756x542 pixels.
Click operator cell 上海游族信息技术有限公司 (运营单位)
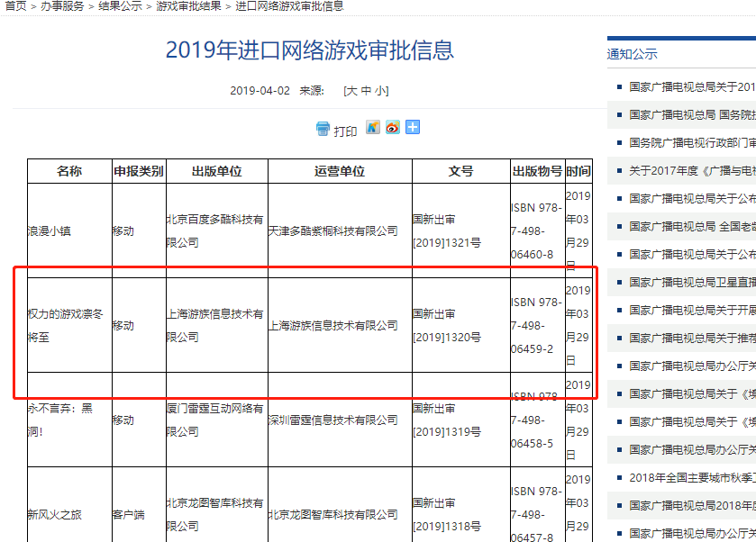tap(333, 326)
